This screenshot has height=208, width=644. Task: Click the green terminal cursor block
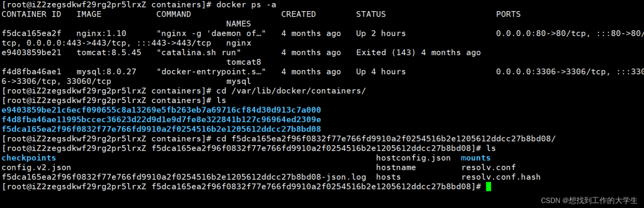(489, 186)
